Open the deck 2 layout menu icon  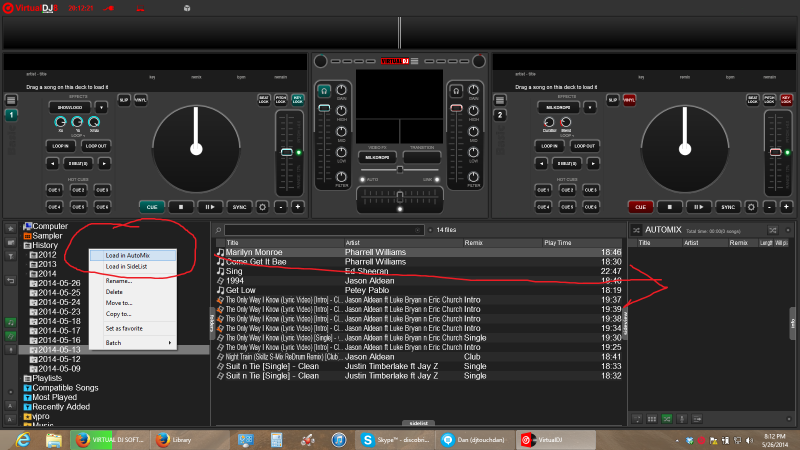pos(500,100)
